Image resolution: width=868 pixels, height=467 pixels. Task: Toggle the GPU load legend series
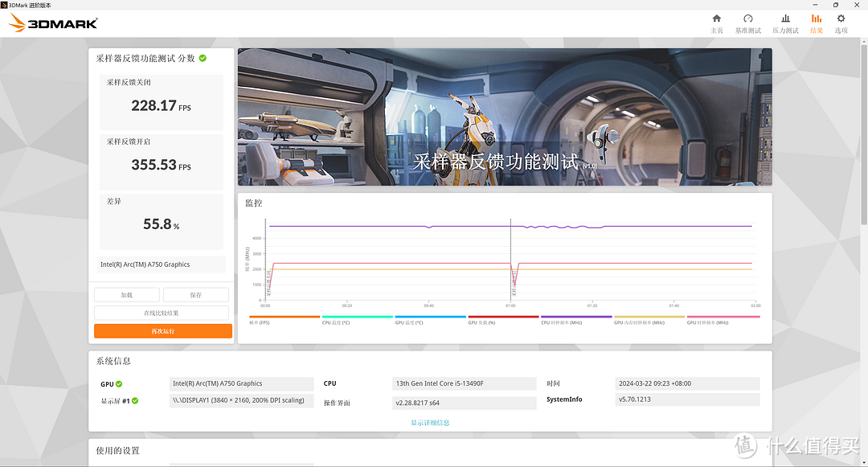(x=503, y=320)
